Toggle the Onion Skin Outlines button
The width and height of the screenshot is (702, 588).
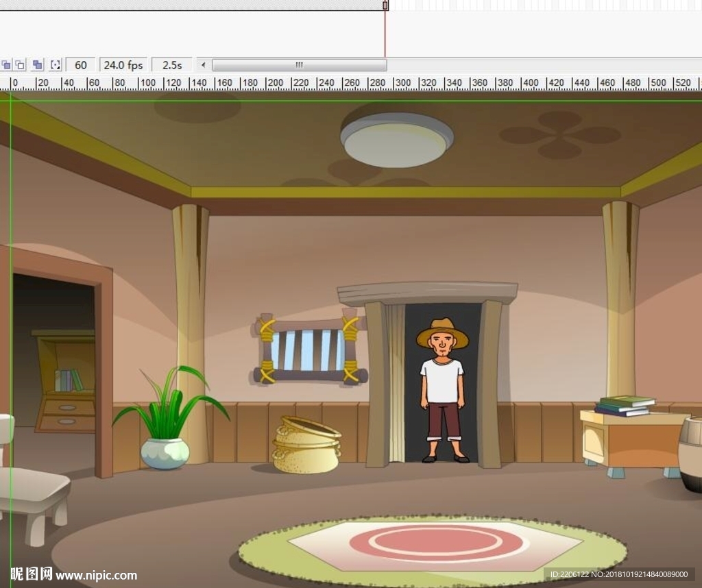coord(20,65)
